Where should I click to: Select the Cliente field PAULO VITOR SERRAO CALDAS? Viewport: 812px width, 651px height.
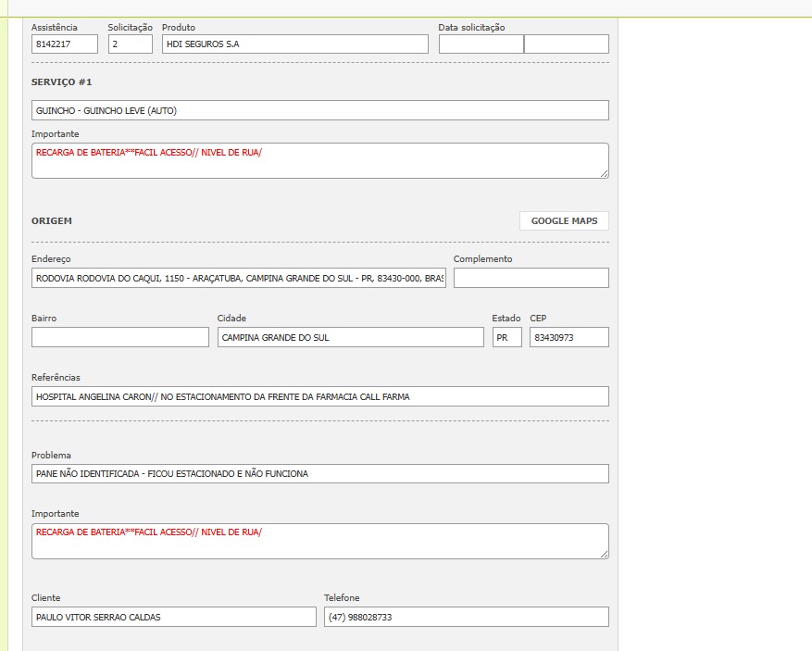[x=173, y=617]
